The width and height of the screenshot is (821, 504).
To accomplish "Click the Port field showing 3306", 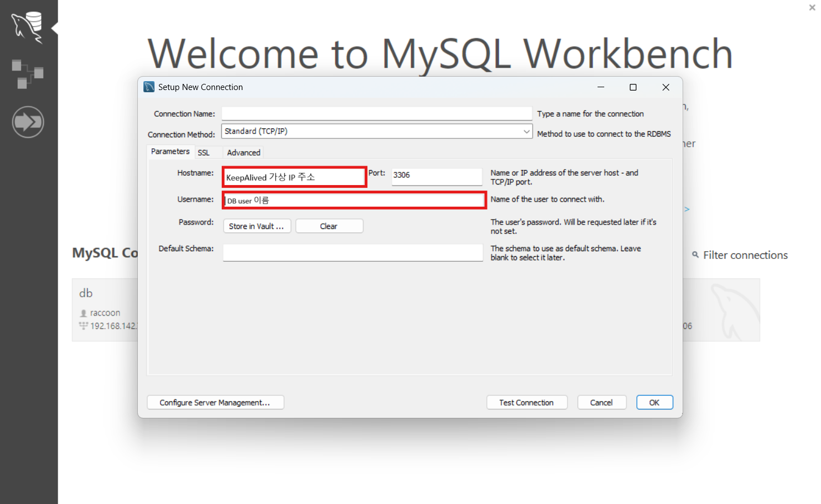I will pyautogui.click(x=437, y=177).
